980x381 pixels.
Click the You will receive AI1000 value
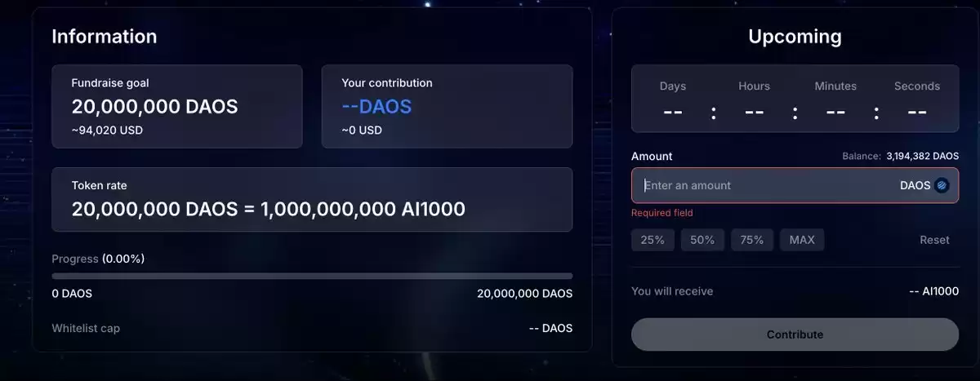[933, 291]
